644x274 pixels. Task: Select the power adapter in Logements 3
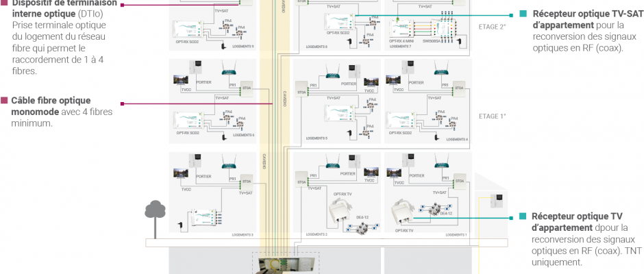coord(181,225)
